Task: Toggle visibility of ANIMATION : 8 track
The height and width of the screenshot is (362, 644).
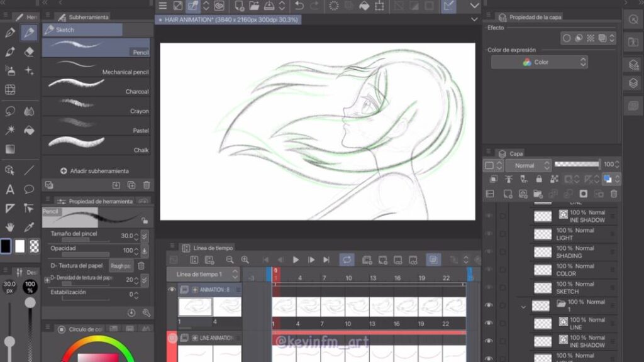Action: tap(172, 289)
